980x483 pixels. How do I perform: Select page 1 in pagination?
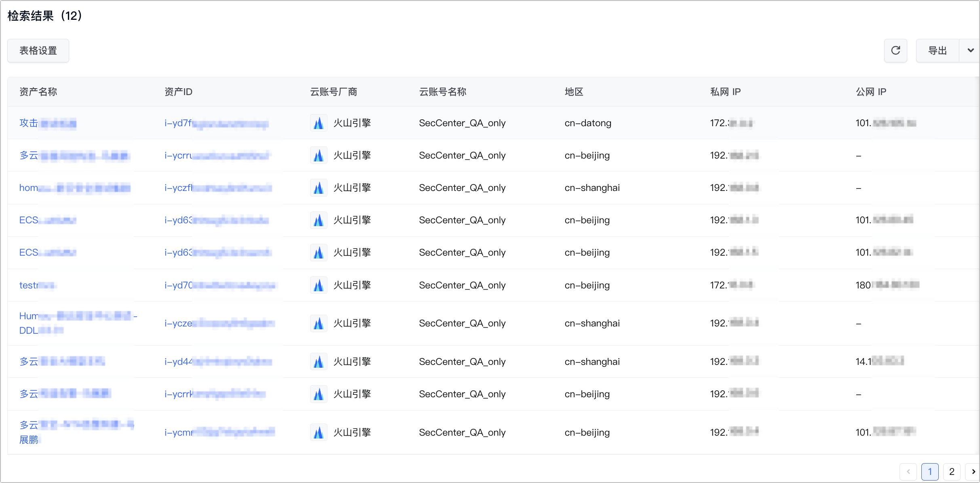tap(930, 472)
